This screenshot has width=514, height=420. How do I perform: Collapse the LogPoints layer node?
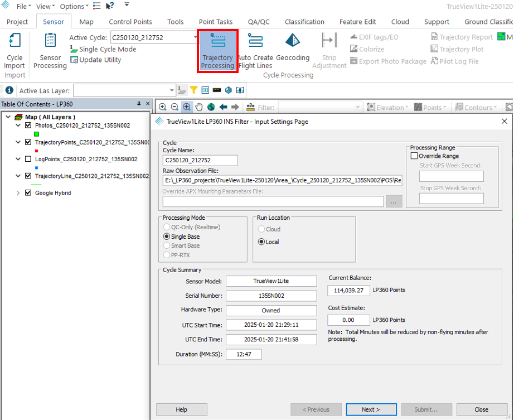18,159
